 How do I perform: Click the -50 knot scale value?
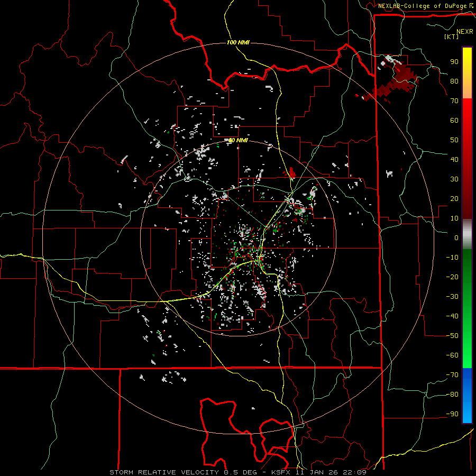pyautogui.click(x=452, y=336)
